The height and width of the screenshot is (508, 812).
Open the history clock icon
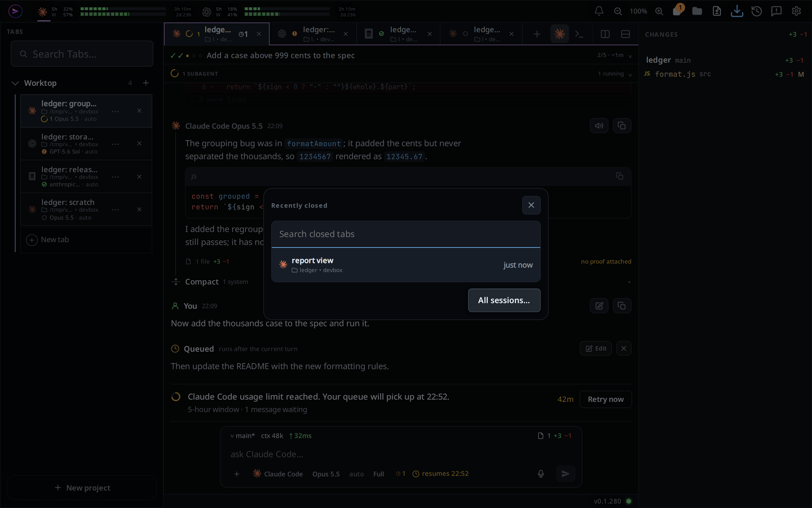coord(757,11)
